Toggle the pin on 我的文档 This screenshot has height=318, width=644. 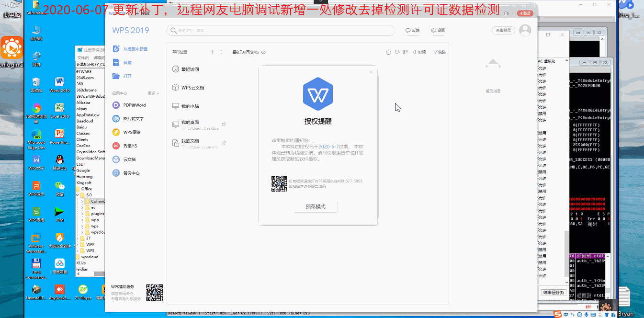coord(224,143)
